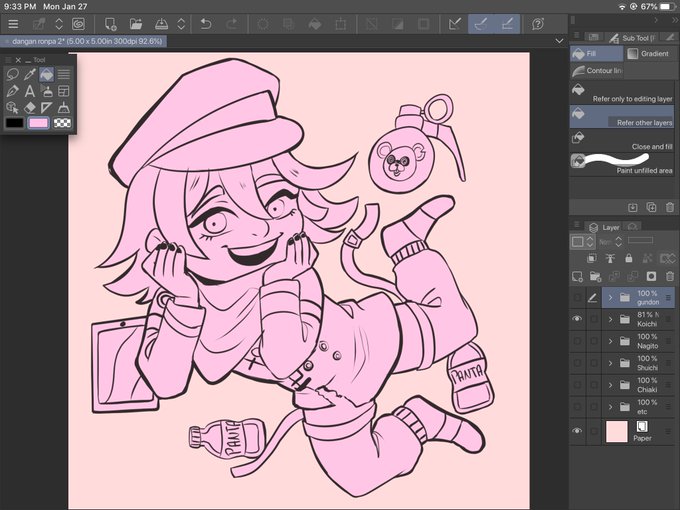Click the Paper layer pink thumbnail
This screenshot has height=510, width=680.
(616, 432)
